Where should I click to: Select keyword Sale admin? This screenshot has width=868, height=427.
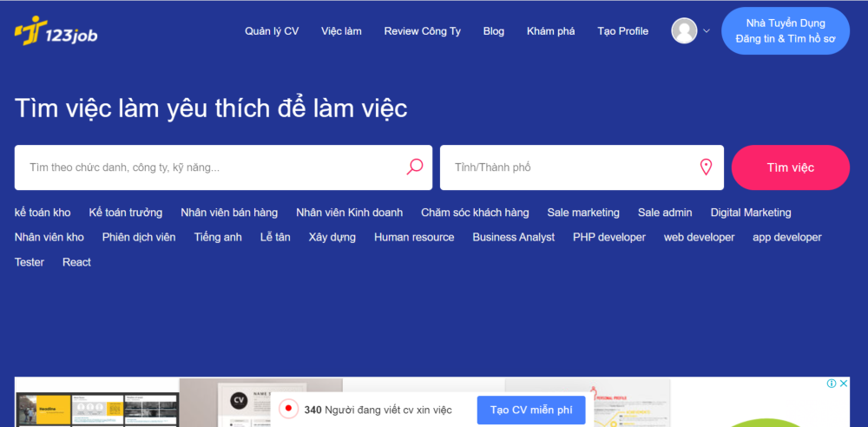coord(665,213)
